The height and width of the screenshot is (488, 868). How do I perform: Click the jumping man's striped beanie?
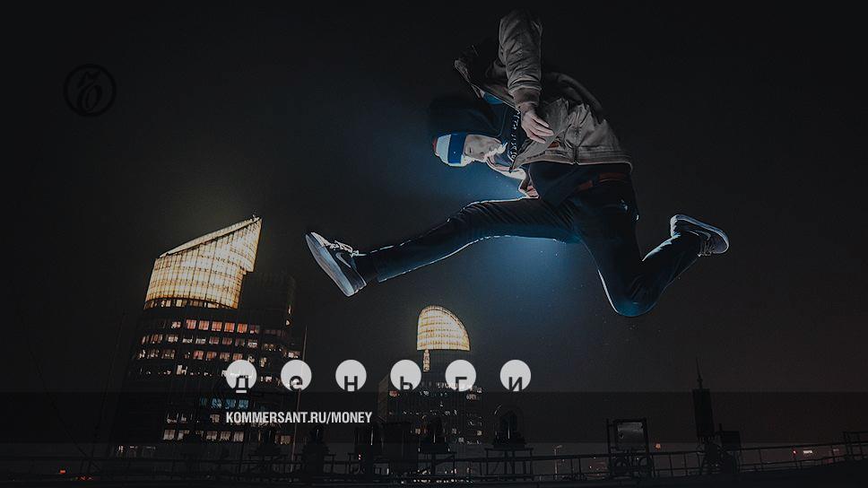click(x=451, y=148)
